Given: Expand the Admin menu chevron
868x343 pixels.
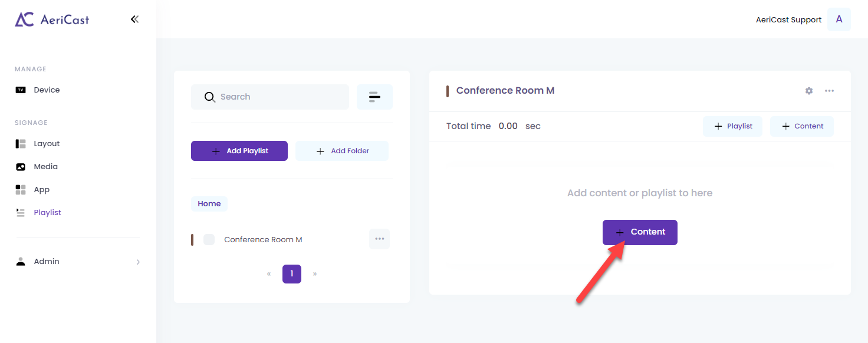Looking at the screenshot, I should coord(138,262).
